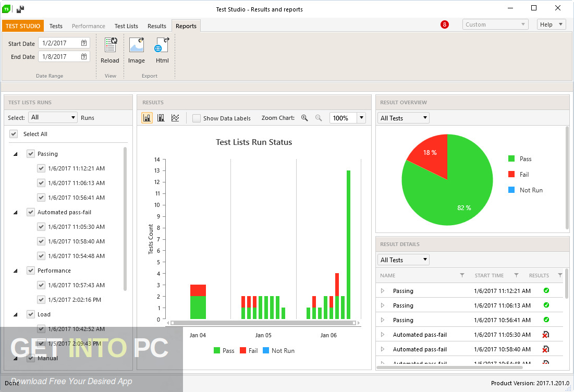Click the Reload report icon
This screenshot has width=574, height=392.
(x=111, y=45)
